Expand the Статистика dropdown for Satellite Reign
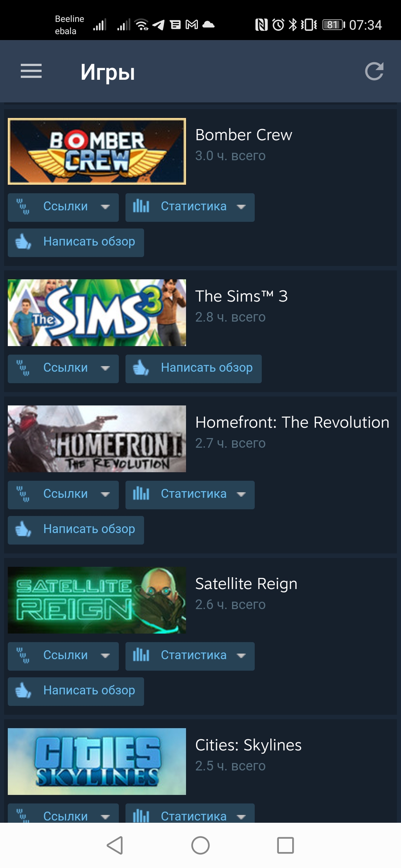 click(190, 656)
